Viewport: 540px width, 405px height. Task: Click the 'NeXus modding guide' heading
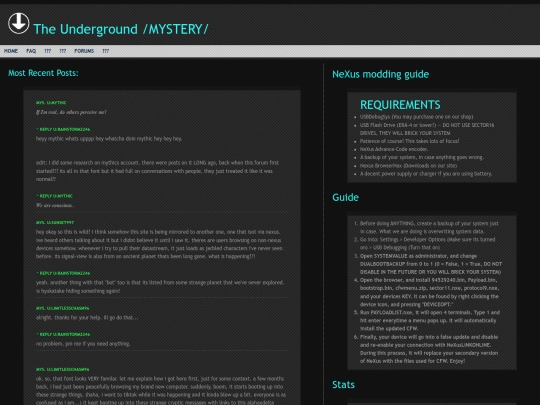381,74
